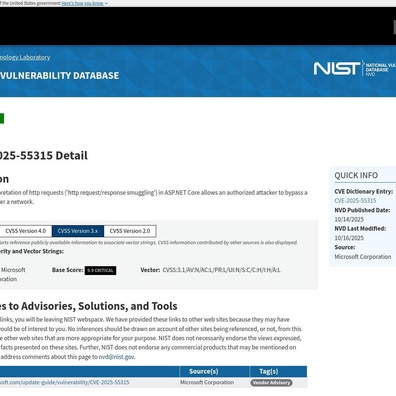The height and width of the screenshot is (396, 396).
Task: Click the 10/14/2025 published date
Action: pyautogui.click(x=349, y=219)
